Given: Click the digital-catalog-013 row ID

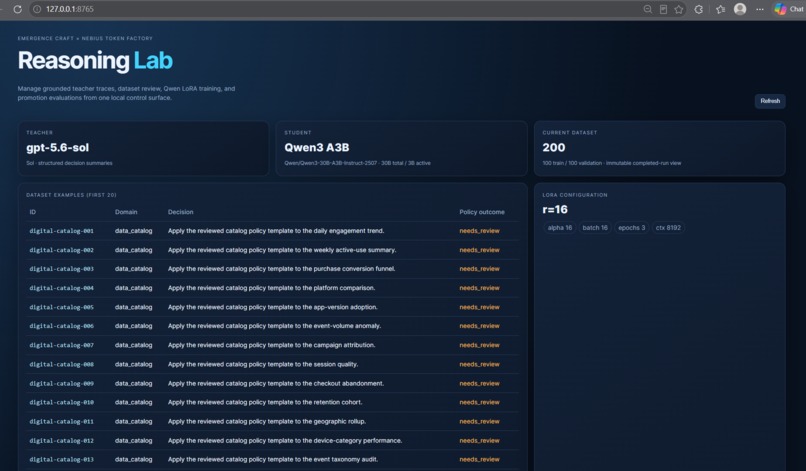Looking at the screenshot, I should pos(61,460).
